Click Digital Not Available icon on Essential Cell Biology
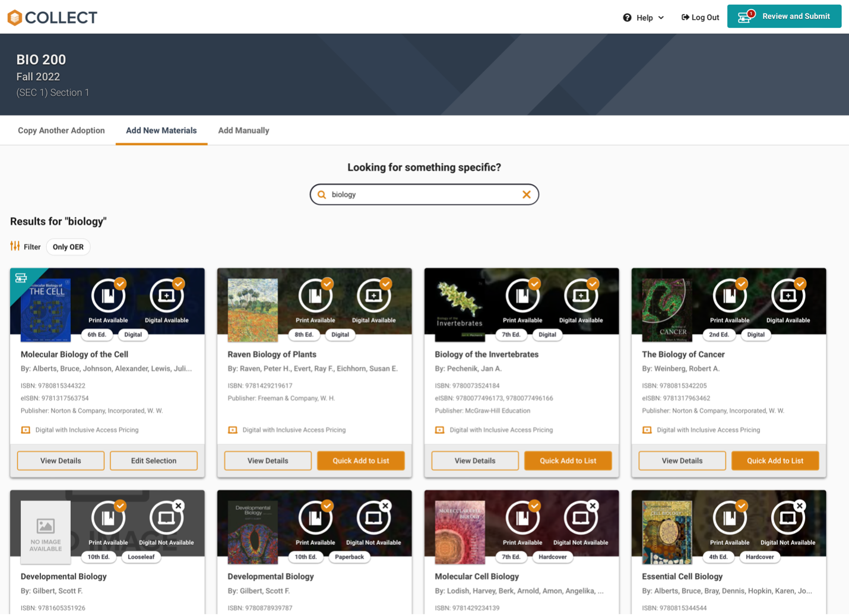 [x=787, y=518]
